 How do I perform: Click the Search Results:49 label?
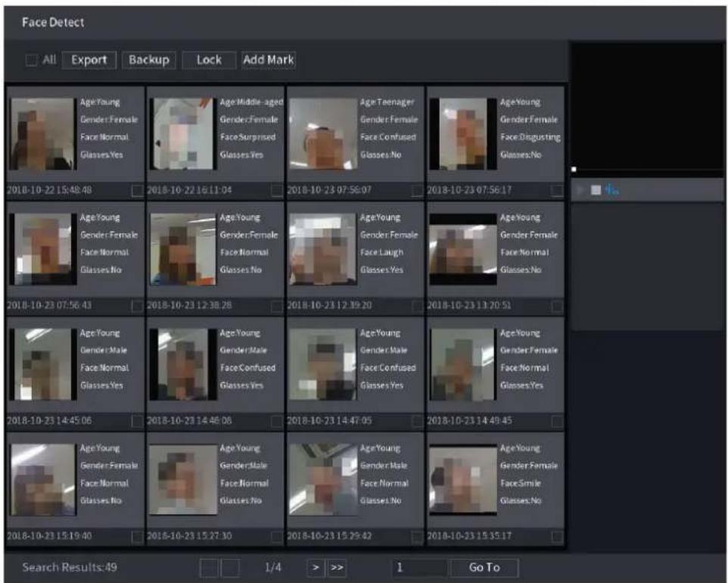70,567
